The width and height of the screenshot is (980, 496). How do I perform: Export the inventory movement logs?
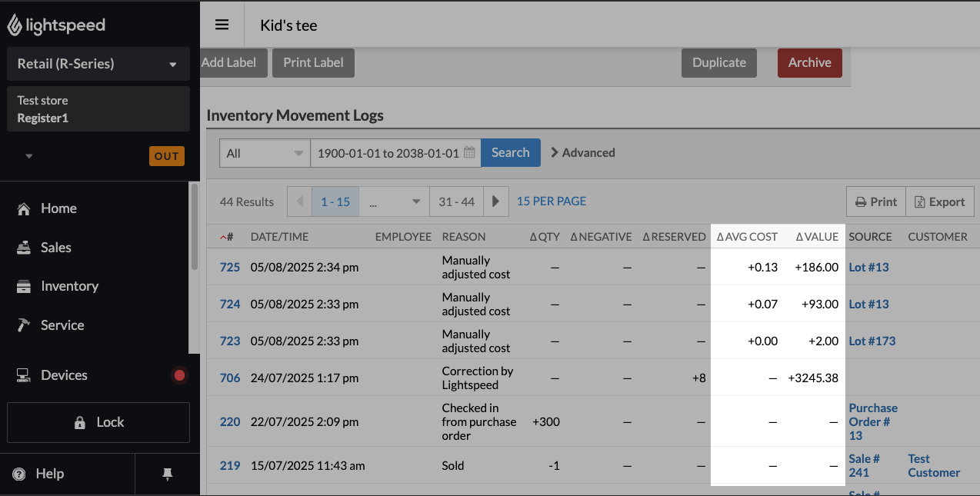point(939,201)
